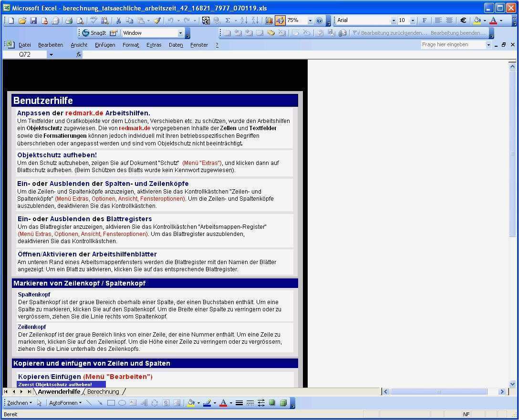Save the workbook with the floppy disk icon
This screenshot has width=519, height=420.
[33, 20]
